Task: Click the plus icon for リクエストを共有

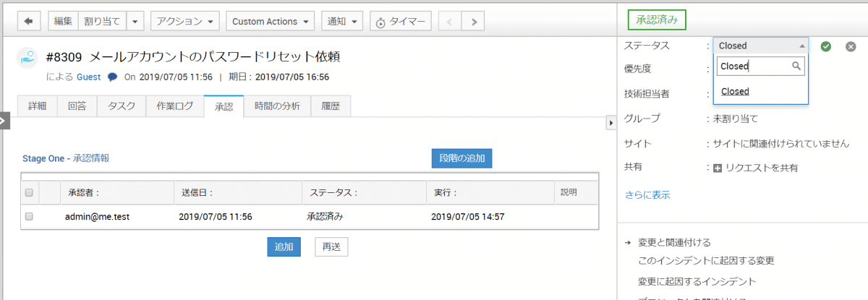Action: click(718, 168)
